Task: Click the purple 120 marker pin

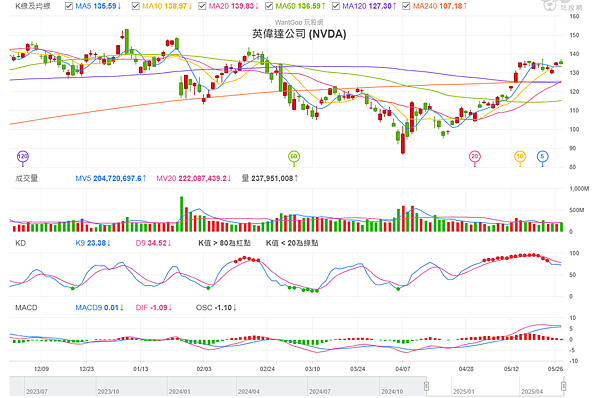Action: coord(23,157)
